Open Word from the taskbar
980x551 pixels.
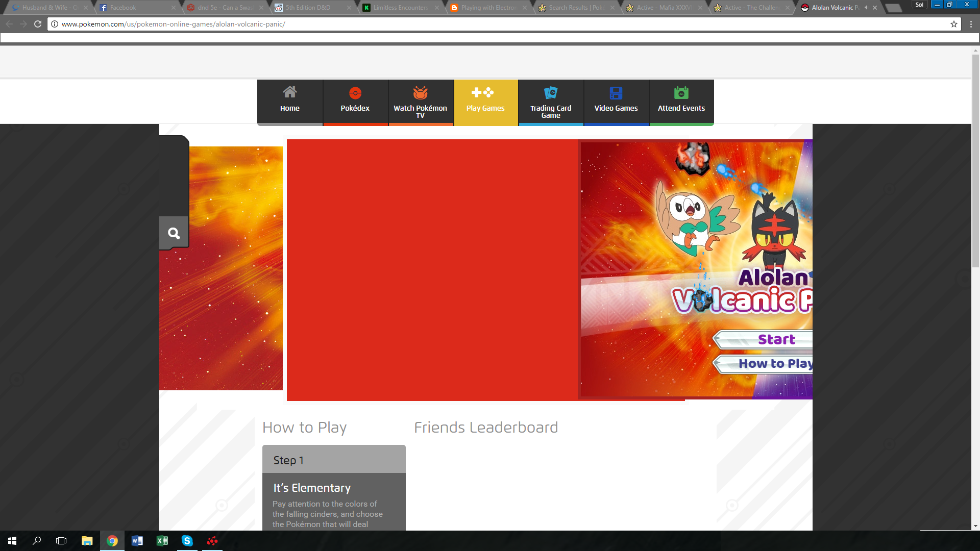[137, 541]
